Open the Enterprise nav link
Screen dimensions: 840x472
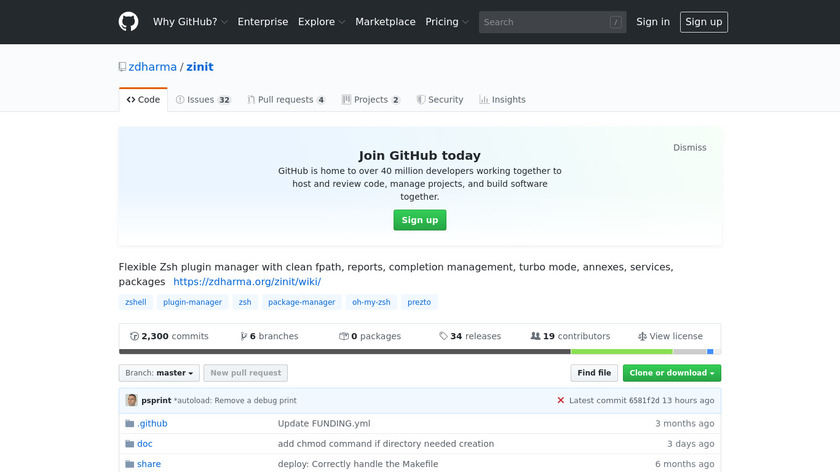[x=262, y=22]
